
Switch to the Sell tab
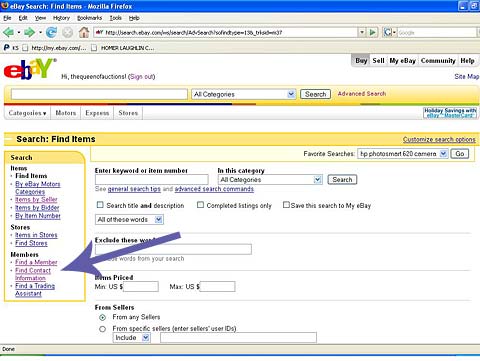(x=378, y=61)
